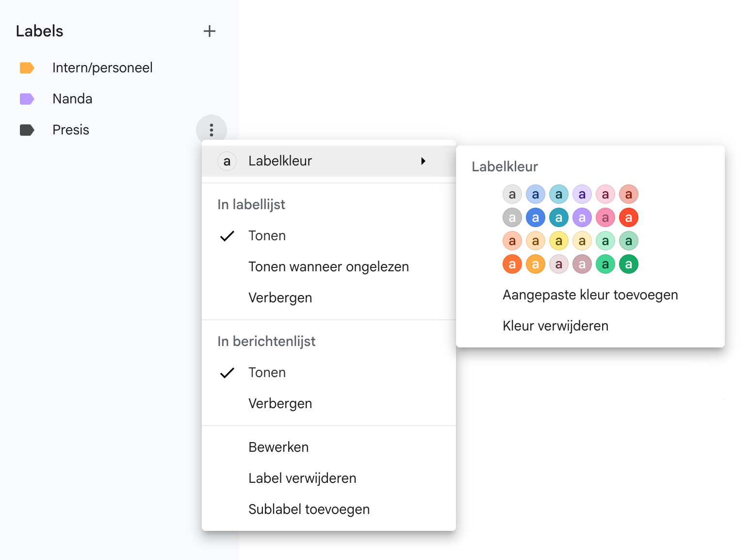Click the plus icon to create a new label
This screenshot has width=751, height=560.
click(209, 31)
